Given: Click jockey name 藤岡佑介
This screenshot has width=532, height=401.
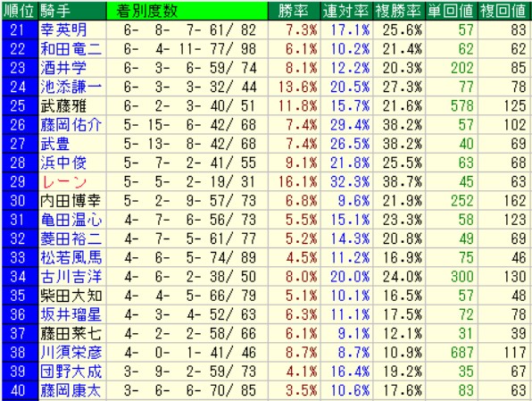Looking at the screenshot, I should [71, 125].
